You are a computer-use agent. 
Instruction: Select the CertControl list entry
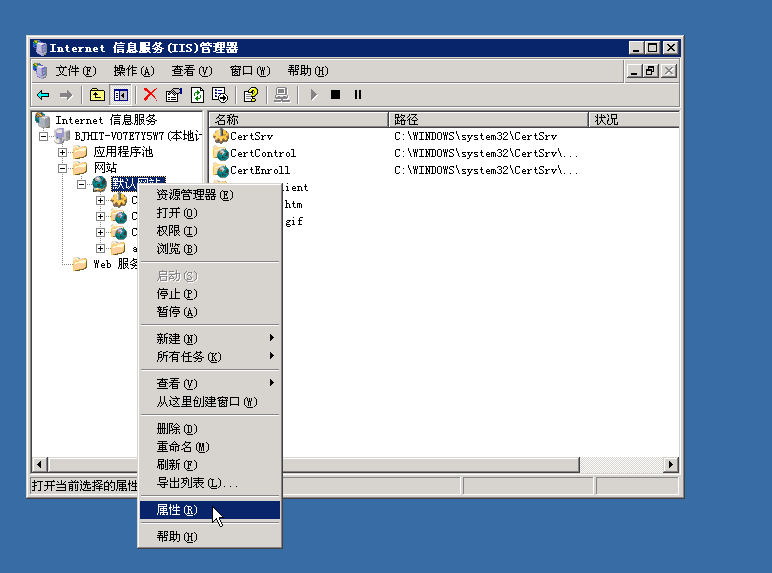click(263, 153)
